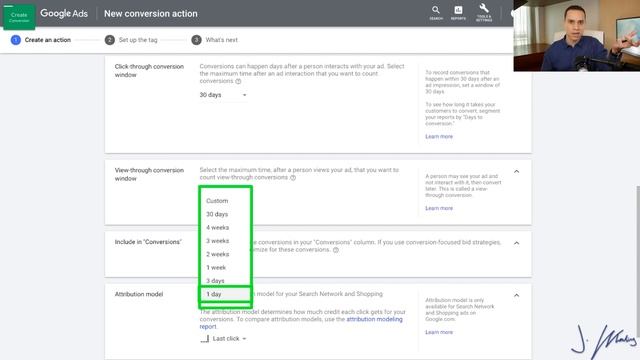This screenshot has width=640, height=360.
Task: Open Tools & Settings wrench icon
Action: [x=484, y=12]
